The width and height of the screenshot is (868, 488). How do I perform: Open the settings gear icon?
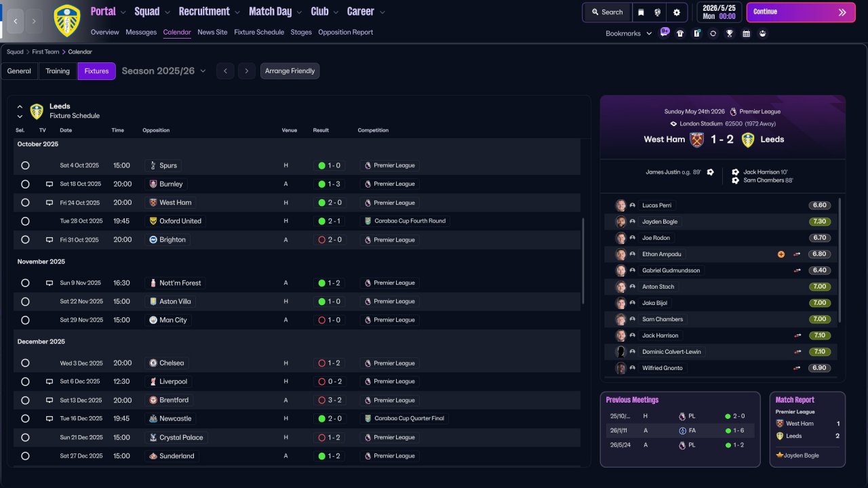click(x=677, y=12)
